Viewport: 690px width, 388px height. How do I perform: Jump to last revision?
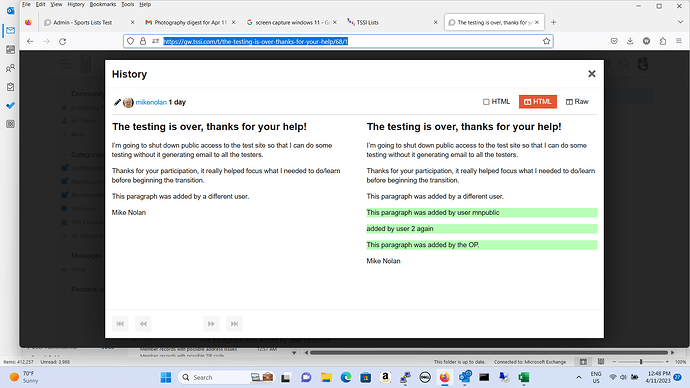point(234,324)
